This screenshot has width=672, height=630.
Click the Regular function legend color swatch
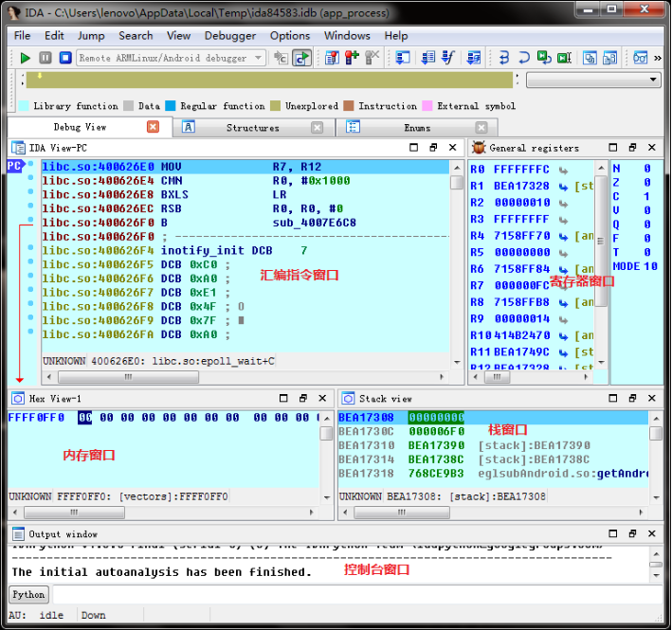coord(172,106)
